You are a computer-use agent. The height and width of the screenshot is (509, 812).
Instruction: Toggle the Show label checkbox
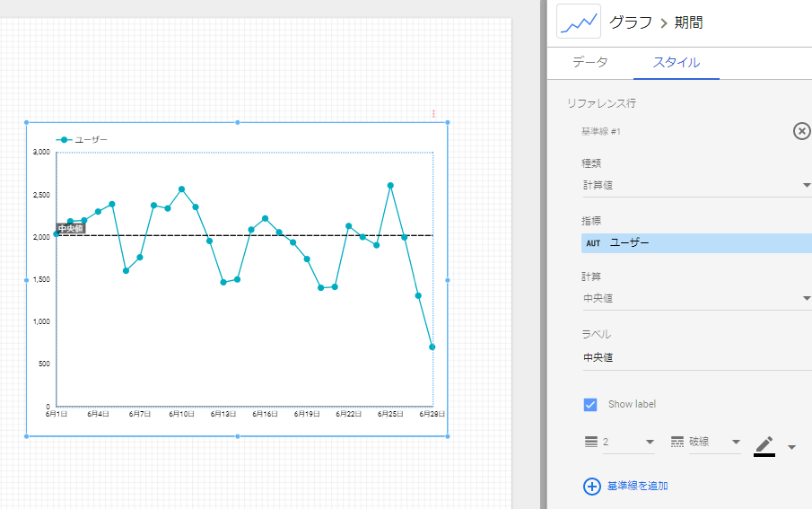(590, 404)
